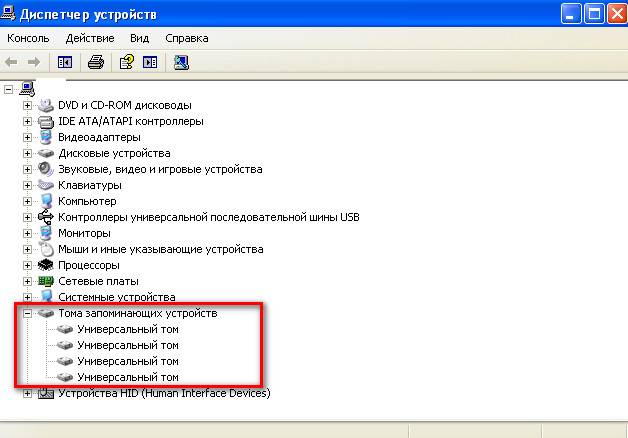Select the root computer node icon
The image size is (628, 438).
pyautogui.click(x=27, y=89)
